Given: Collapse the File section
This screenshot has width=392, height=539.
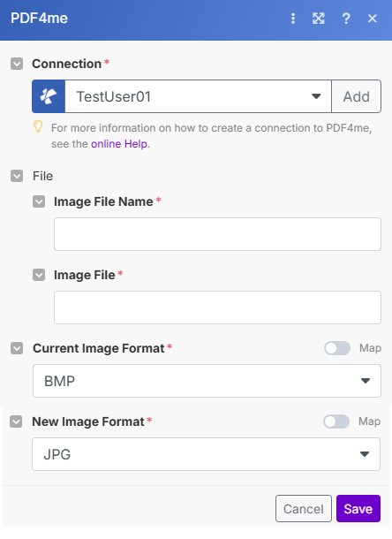Looking at the screenshot, I should point(17,176).
